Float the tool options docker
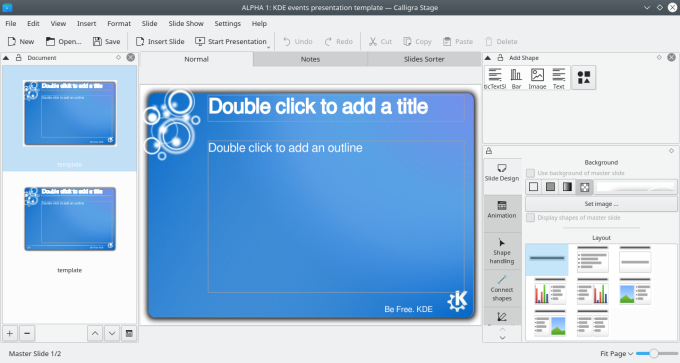680x363 pixels. click(671, 150)
